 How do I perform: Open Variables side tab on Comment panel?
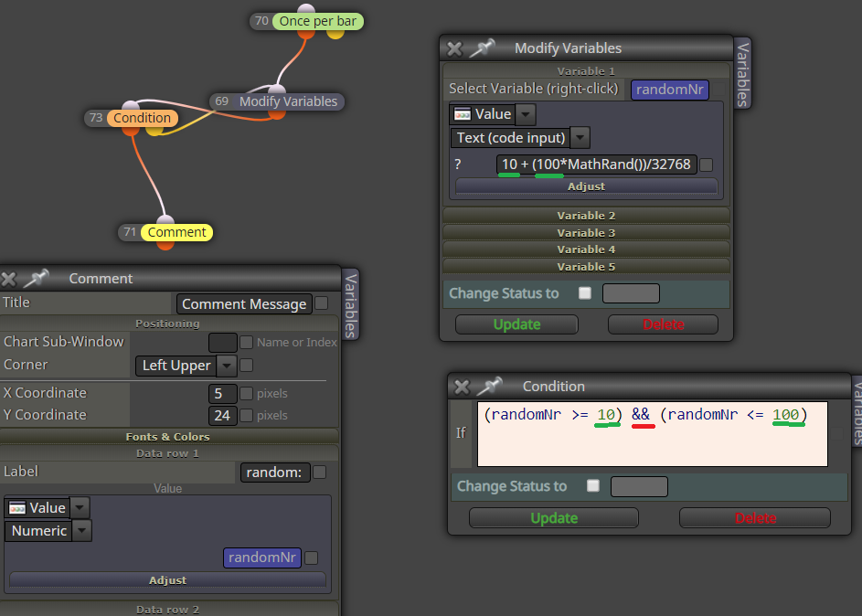point(351,305)
